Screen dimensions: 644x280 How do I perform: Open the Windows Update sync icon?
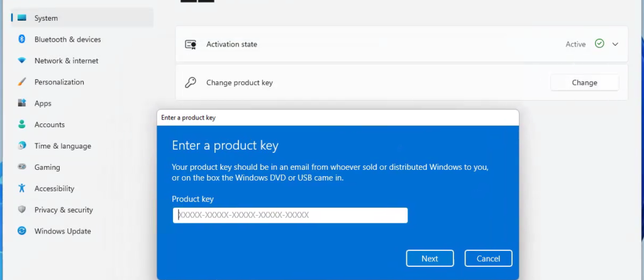(x=22, y=231)
